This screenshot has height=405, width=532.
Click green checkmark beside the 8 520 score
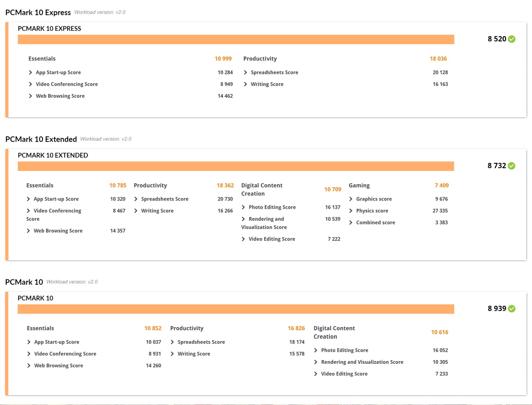click(x=512, y=39)
